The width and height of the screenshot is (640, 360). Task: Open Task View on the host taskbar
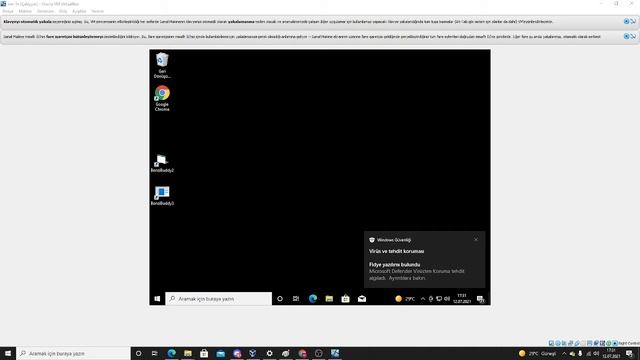(x=155, y=353)
